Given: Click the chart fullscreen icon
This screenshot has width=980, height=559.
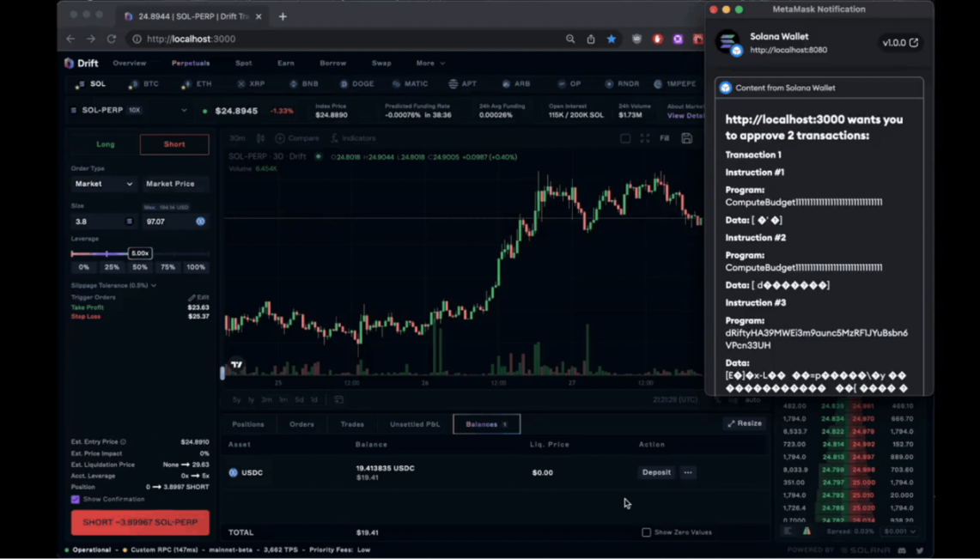Looking at the screenshot, I should tap(644, 138).
